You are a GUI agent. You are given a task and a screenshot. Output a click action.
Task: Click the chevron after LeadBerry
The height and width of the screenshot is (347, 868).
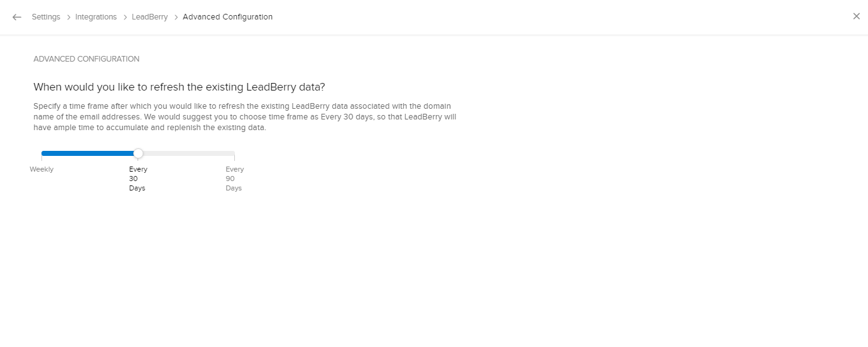coord(175,18)
